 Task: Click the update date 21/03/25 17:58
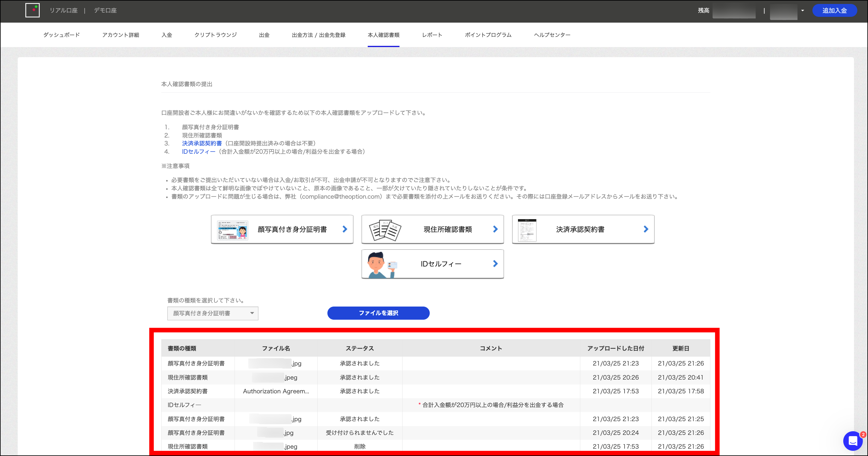tap(681, 391)
